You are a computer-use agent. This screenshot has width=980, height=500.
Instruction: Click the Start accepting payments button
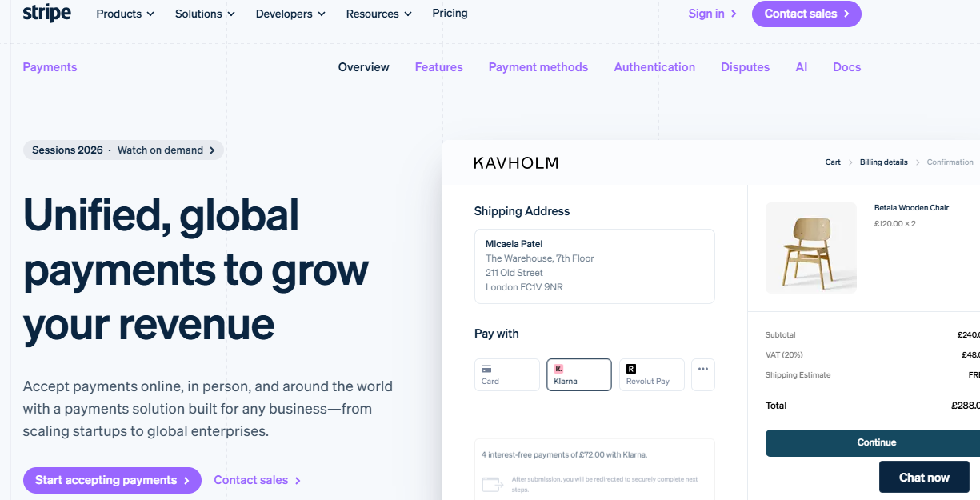[x=112, y=480]
